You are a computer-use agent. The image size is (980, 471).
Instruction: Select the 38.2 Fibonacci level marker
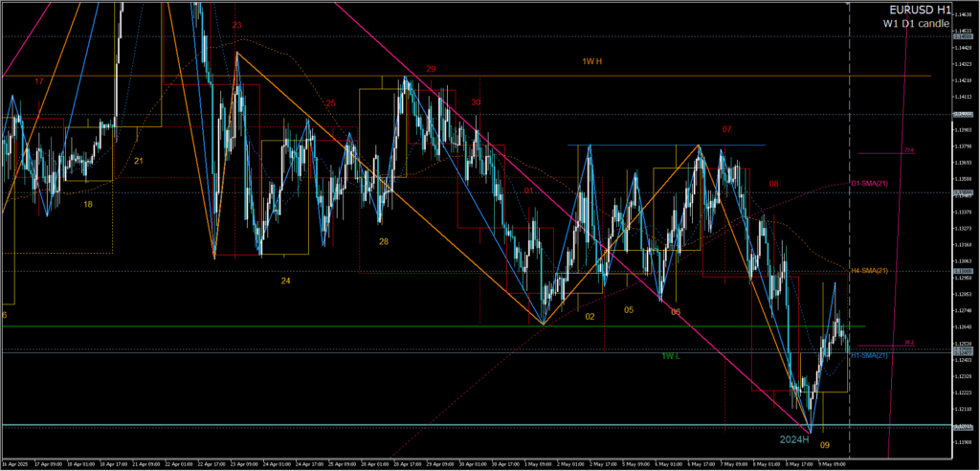tap(908, 342)
